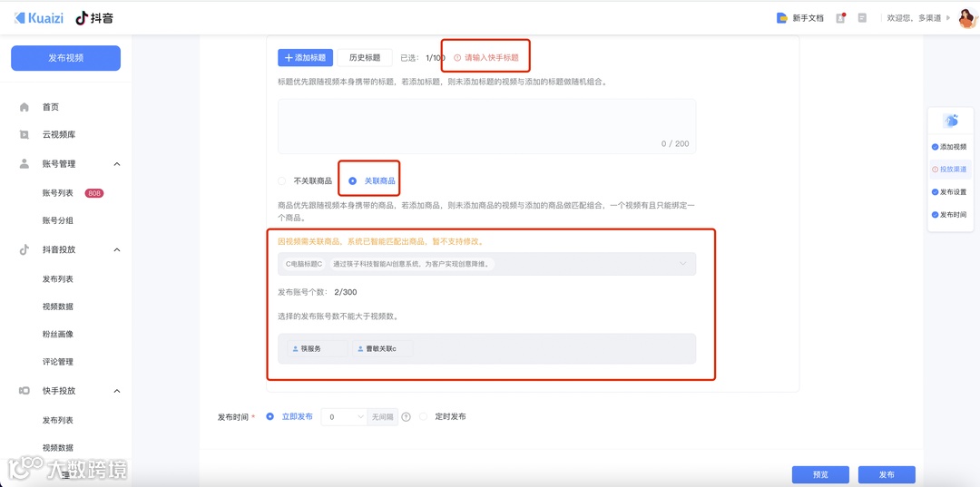This screenshot has height=487, width=980.
Task: Collapse the 抖音投放 section chevron
Action: click(117, 249)
